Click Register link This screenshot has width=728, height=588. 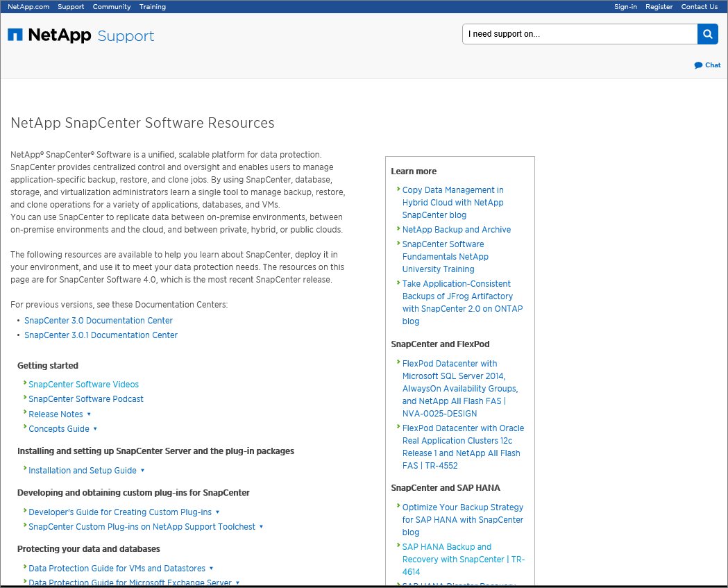[x=659, y=6]
